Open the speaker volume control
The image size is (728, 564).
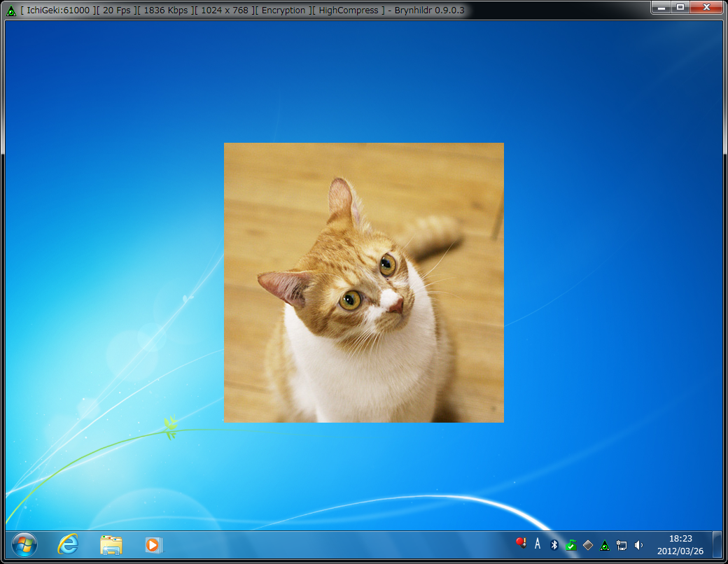pyautogui.click(x=638, y=544)
